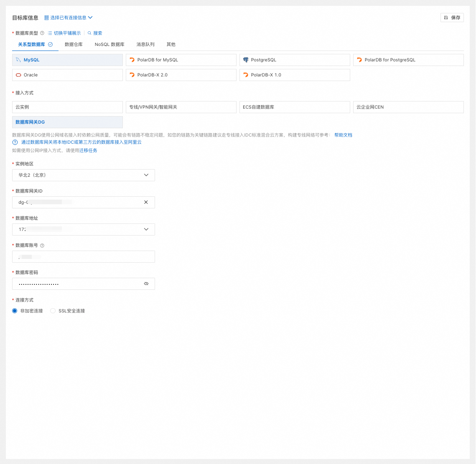Expand 选择已有连接信息 dropdown
This screenshot has width=476, height=464.
tap(68, 18)
